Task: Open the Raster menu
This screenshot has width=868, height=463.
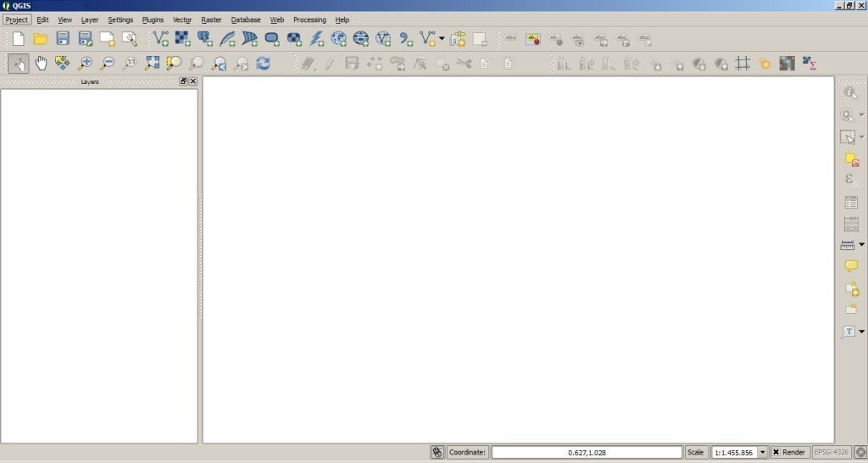Action: [x=211, y=20]
